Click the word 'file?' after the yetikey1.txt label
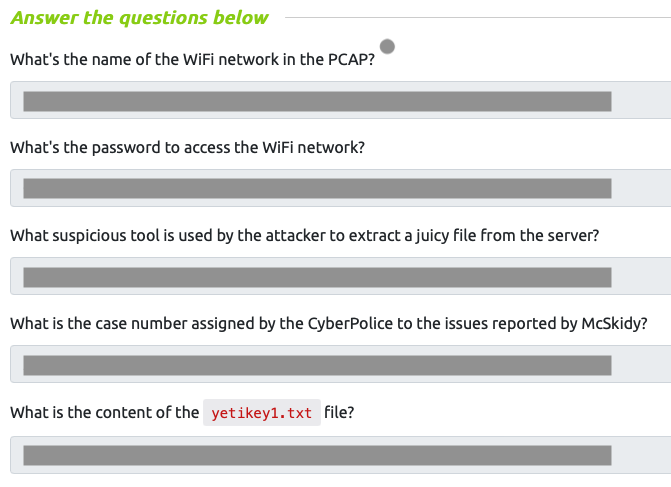Screen dimensions: 671x487 (339, 413)
